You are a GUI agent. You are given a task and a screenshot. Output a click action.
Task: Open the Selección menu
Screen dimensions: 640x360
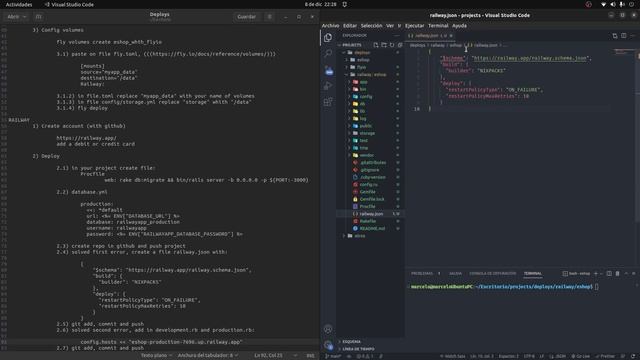tap(371, 26)
